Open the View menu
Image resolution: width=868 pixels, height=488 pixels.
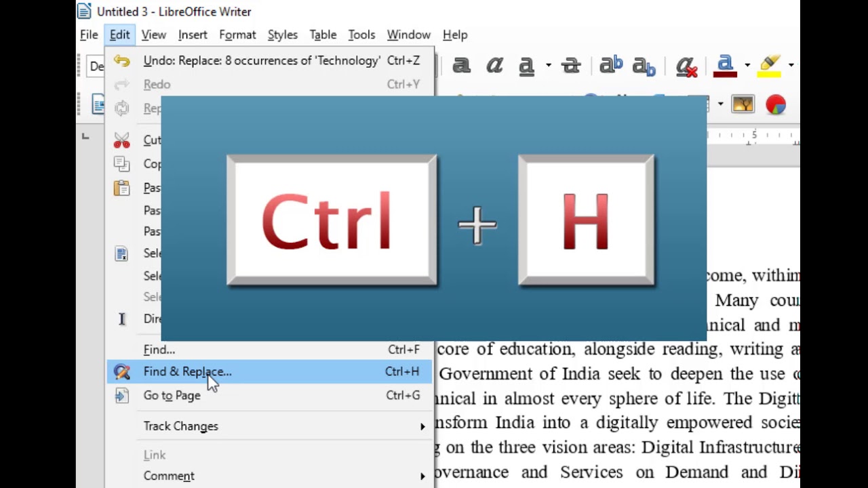(154, 35)
